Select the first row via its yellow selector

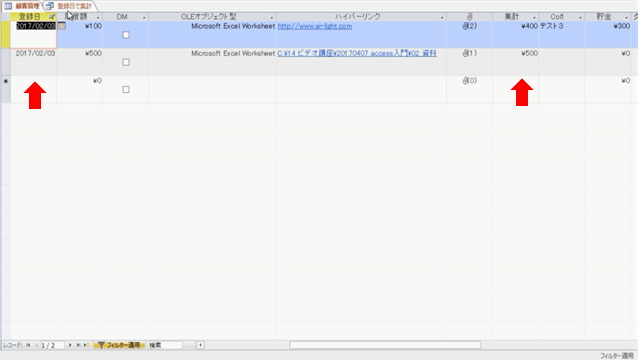[6, 35]
